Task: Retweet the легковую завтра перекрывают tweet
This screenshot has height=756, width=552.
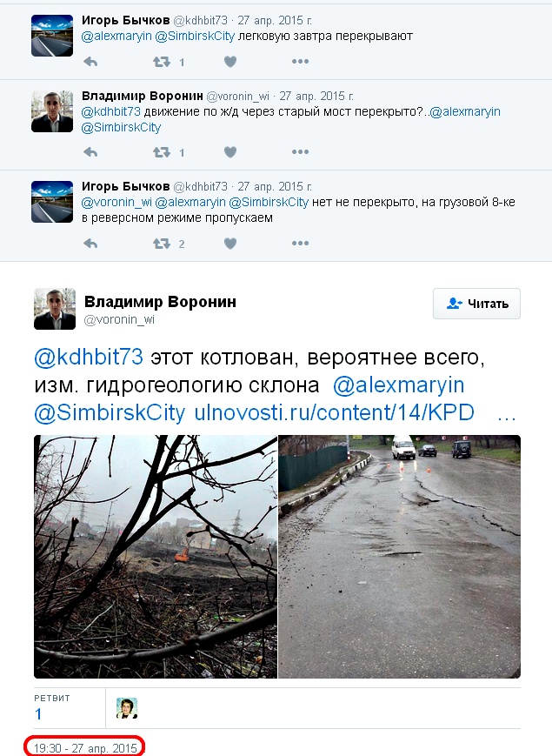Action: point(162,62)
